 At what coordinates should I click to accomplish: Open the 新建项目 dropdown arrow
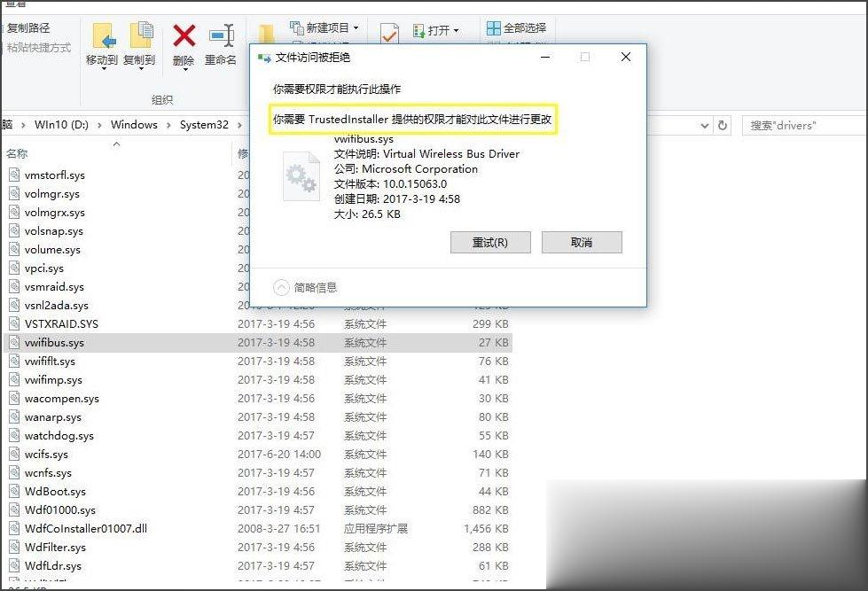[357, 28]
